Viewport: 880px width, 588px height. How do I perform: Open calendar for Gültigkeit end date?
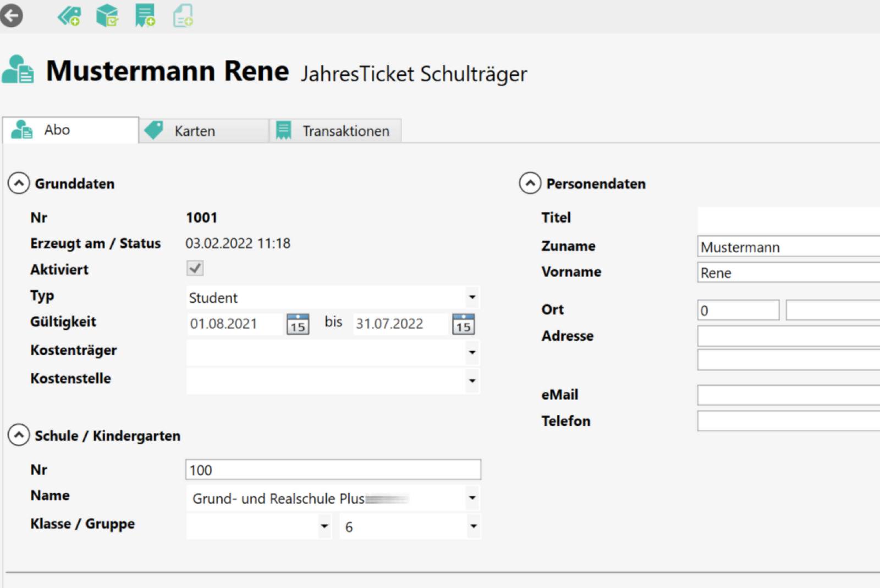(x=463, y=324)
